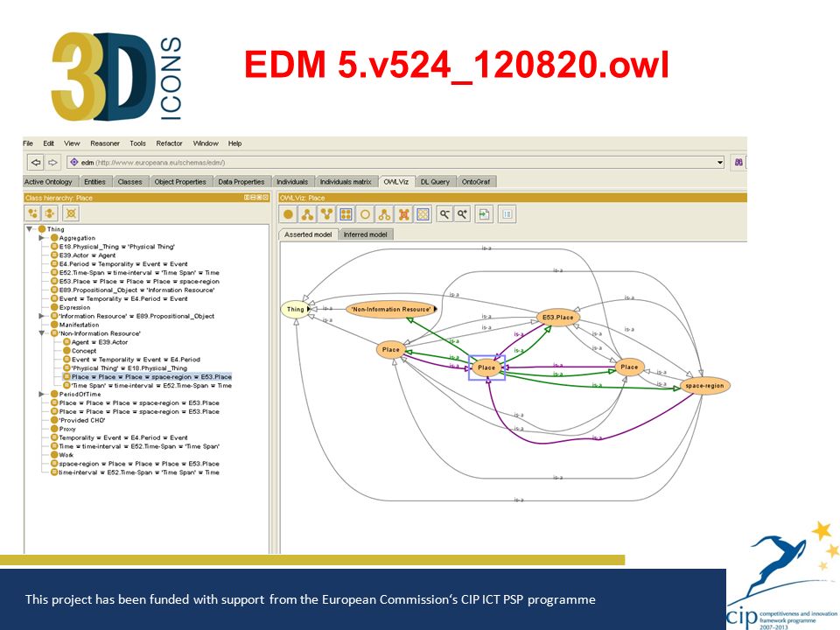Open the Refactor menu

tap(169, 143)
